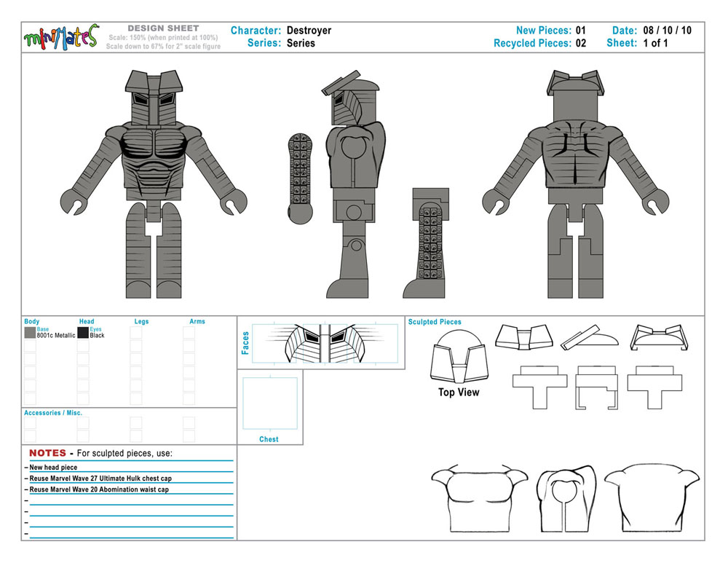Image resolution: width=728 pixels, height=563 pixels.
Task: Click the "DESIGN SHEET" title
Action: (x=163, y=28)
